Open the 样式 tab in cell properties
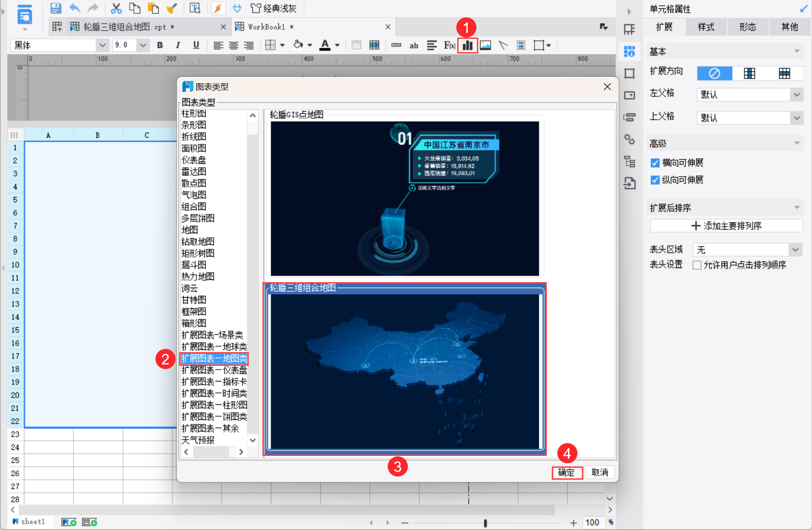 706,27
